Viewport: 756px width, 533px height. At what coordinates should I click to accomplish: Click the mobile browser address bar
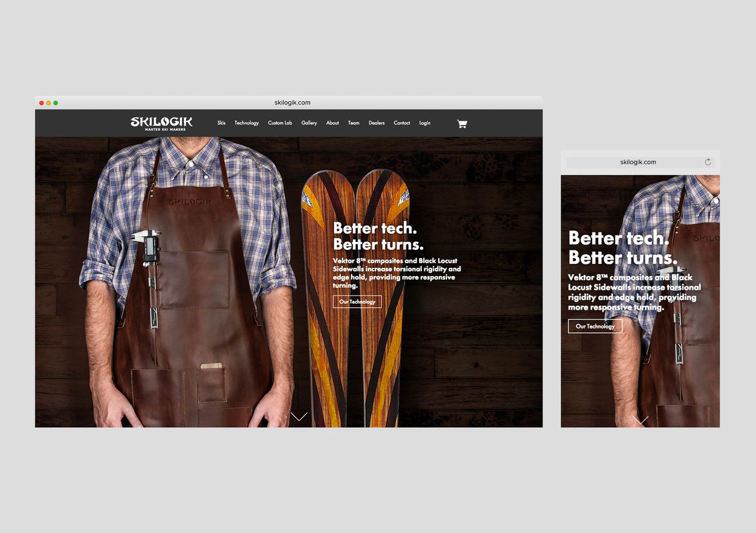click(637, 162)
